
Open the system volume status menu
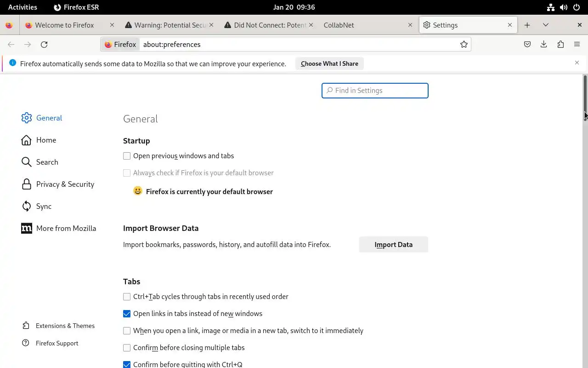564,7
